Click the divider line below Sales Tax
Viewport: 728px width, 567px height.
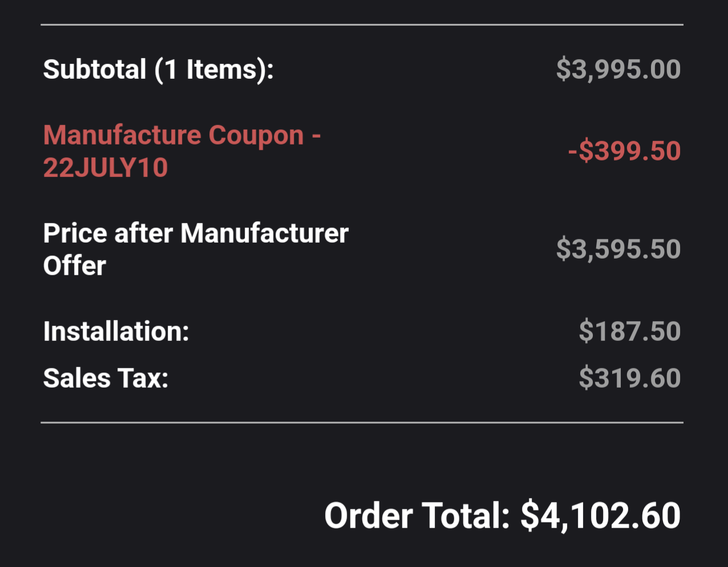coord(362,423)
